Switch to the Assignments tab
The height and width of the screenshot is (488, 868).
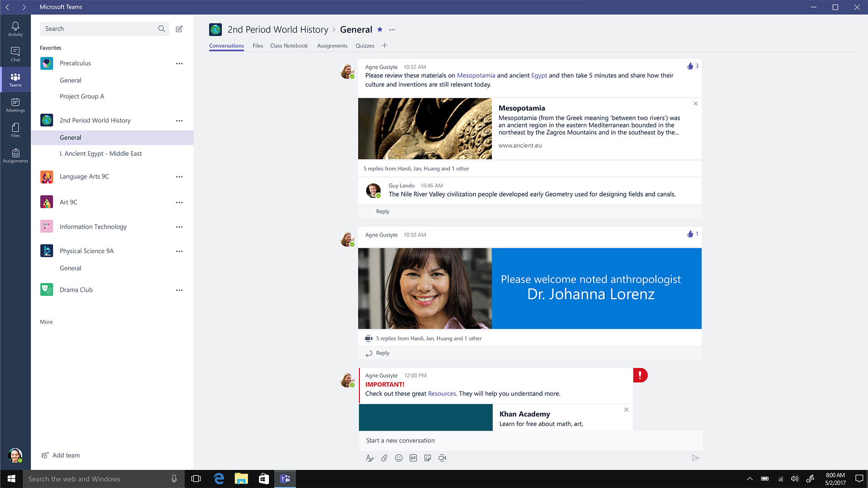pyautogui.click(x=331, y=45)
